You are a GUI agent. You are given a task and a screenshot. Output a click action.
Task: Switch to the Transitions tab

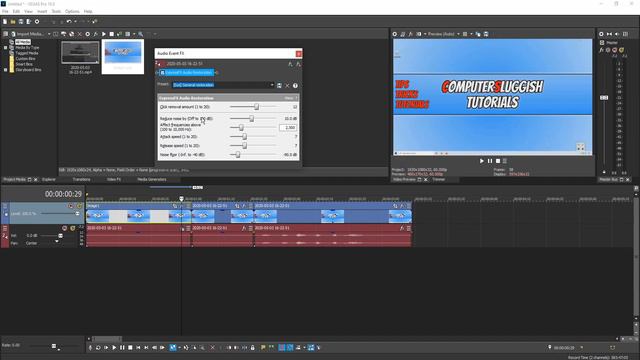pyautogui.click(x=81, y=179)
